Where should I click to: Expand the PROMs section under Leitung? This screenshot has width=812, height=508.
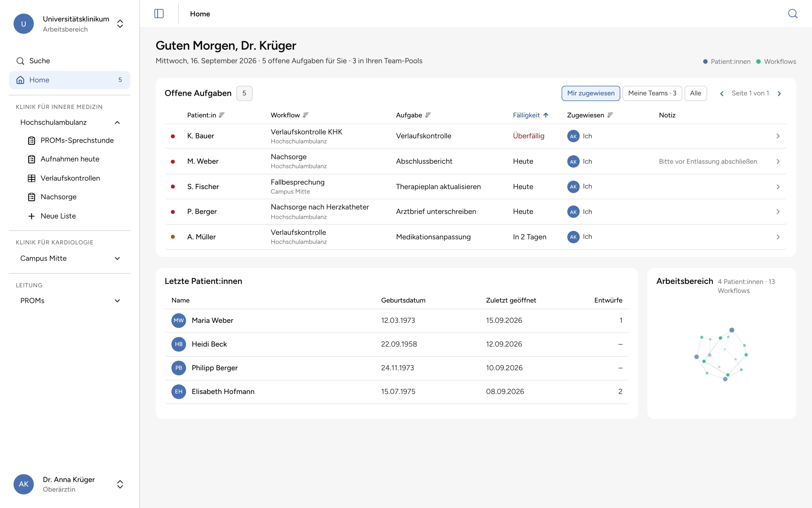coord(118,301)
